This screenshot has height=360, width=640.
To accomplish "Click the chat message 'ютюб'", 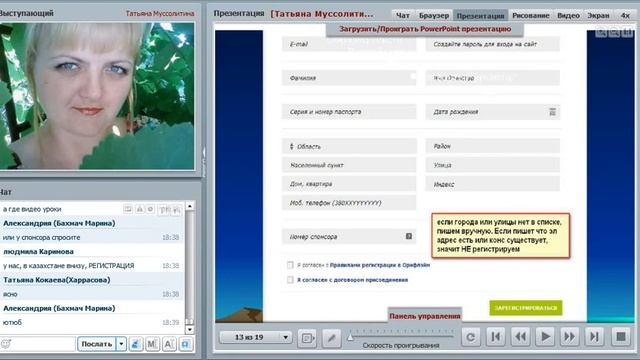I will point(12,322).
